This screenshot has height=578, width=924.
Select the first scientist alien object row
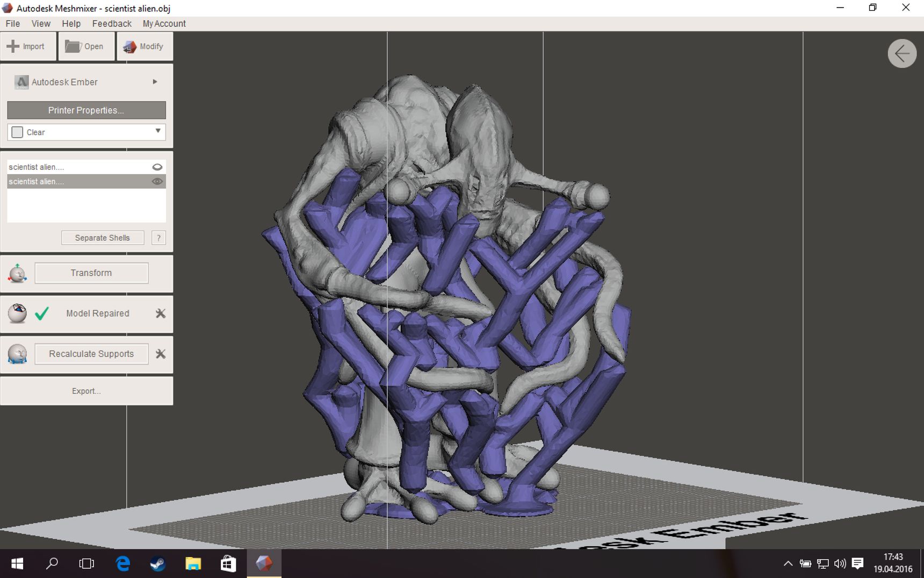click(86, 167)
